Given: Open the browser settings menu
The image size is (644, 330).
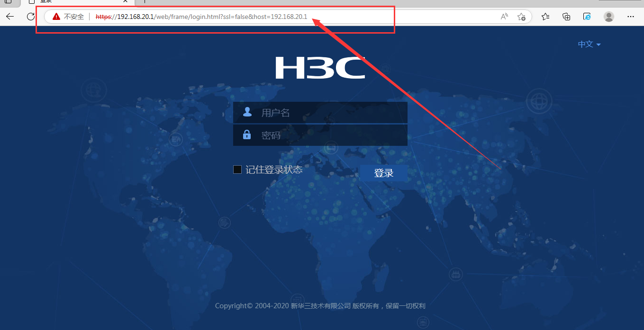Looking at the screenshot, I should (630, 16).
